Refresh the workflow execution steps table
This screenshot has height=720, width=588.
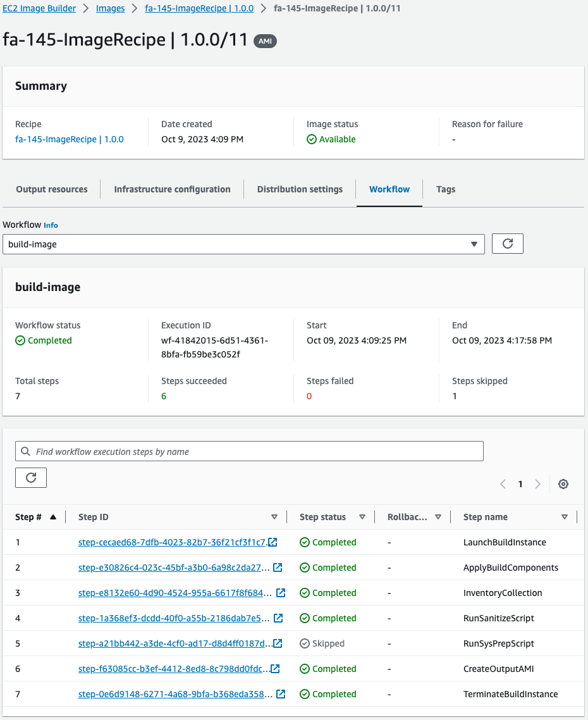pos(30,477)
